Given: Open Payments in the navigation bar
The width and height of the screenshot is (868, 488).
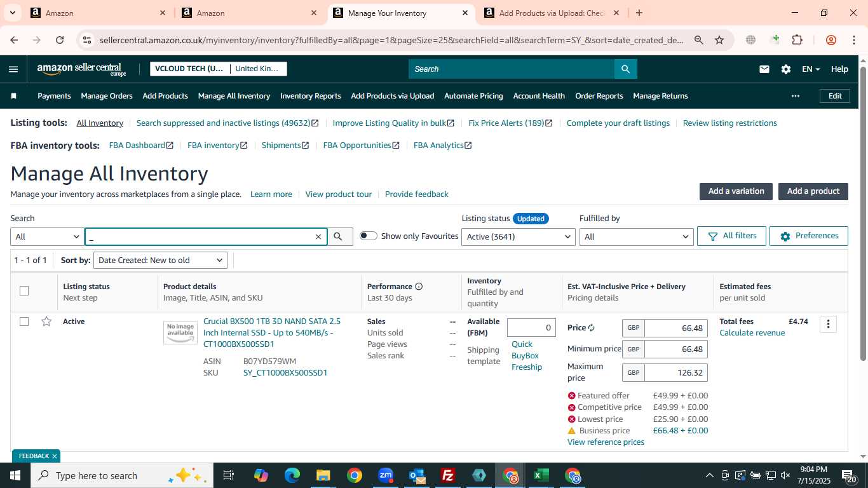Looking at the screenshot, I should pyautogui.click(x=54, y=96).
